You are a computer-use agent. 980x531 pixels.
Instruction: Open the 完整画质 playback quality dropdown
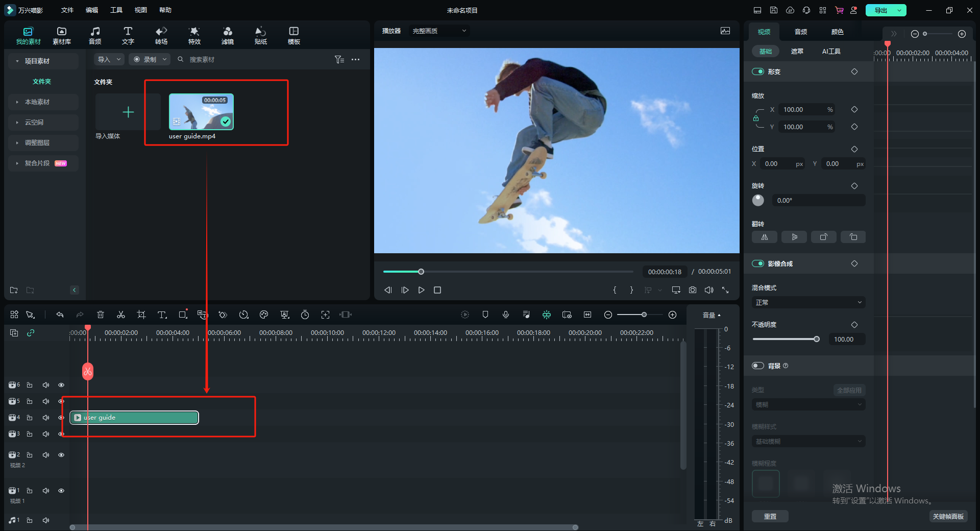point(439,31)
